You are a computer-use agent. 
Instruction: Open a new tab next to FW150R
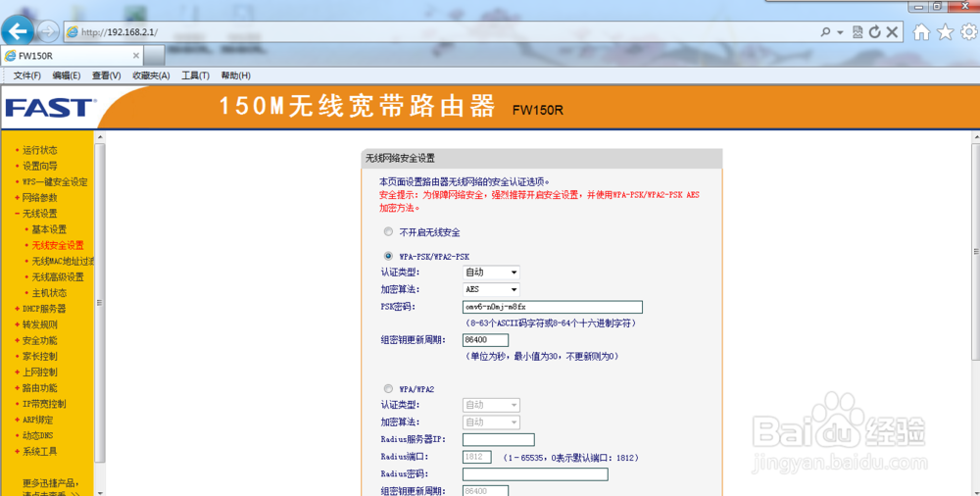[x=155, y=56]
